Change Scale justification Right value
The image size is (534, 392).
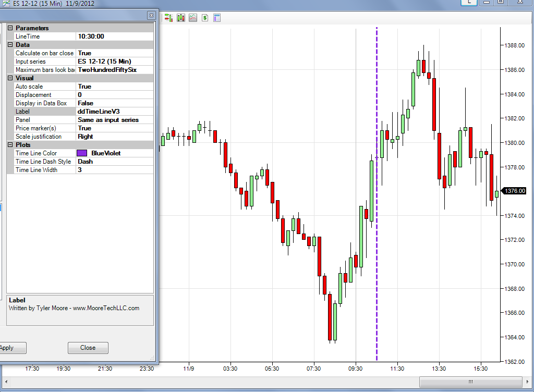click(115, 137)
